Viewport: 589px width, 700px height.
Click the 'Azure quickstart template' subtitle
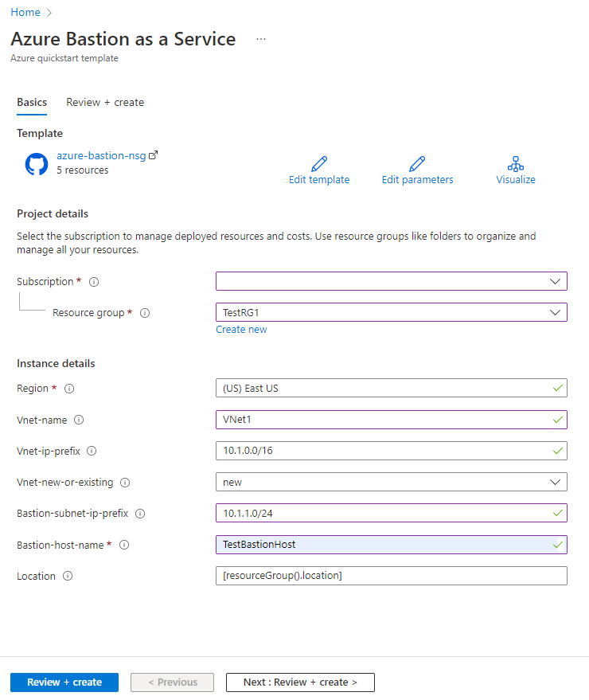[64, 58]
